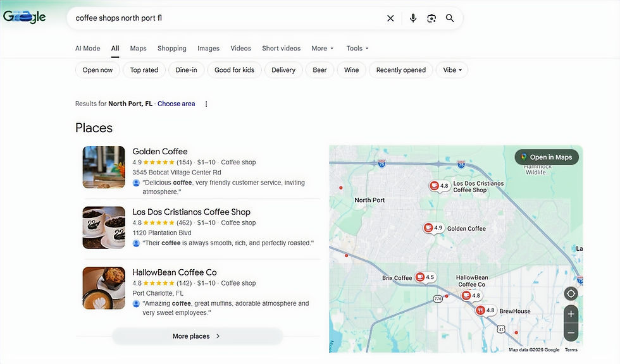
Task: Open the Shopping tab
Action: [172, 48]
